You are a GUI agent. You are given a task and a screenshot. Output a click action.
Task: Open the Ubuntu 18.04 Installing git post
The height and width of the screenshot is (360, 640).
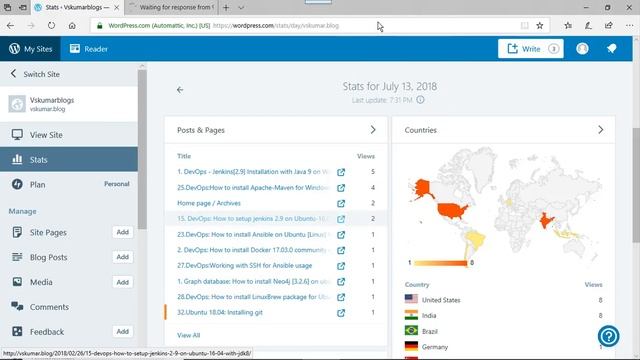(220, 313)
